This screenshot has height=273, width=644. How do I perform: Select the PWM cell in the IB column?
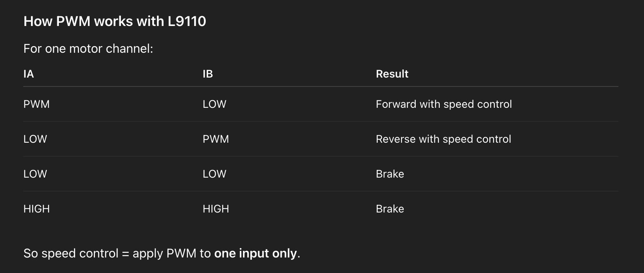216,139
